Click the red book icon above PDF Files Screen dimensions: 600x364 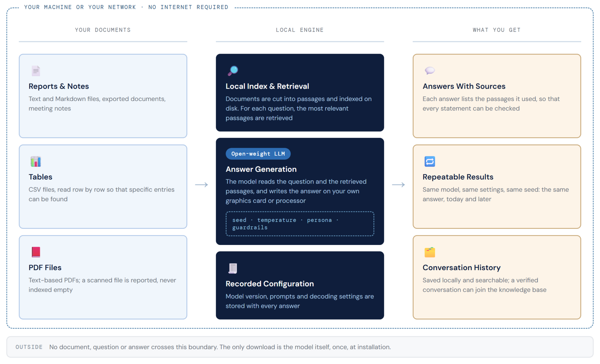pos(36,252)
